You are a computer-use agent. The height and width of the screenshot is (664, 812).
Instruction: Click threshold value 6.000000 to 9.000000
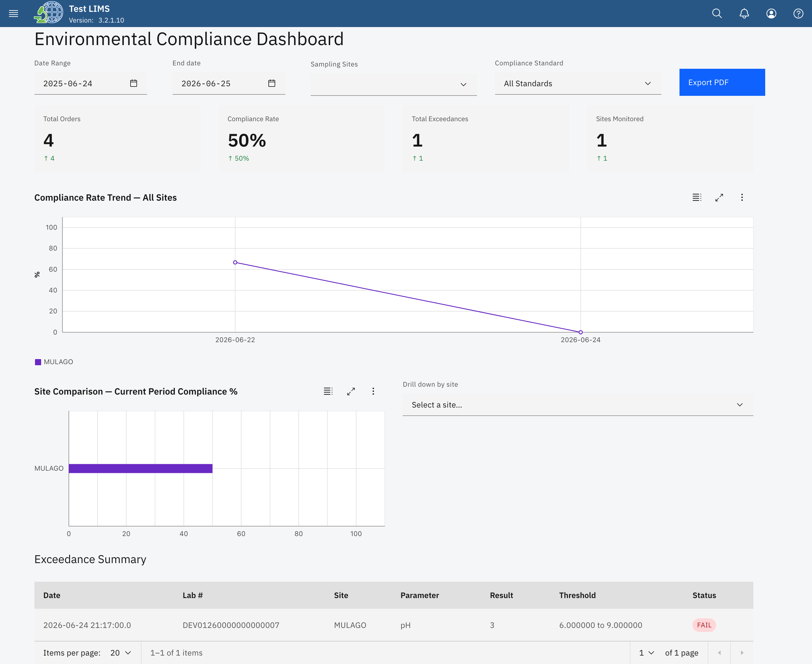coord(601,625)
